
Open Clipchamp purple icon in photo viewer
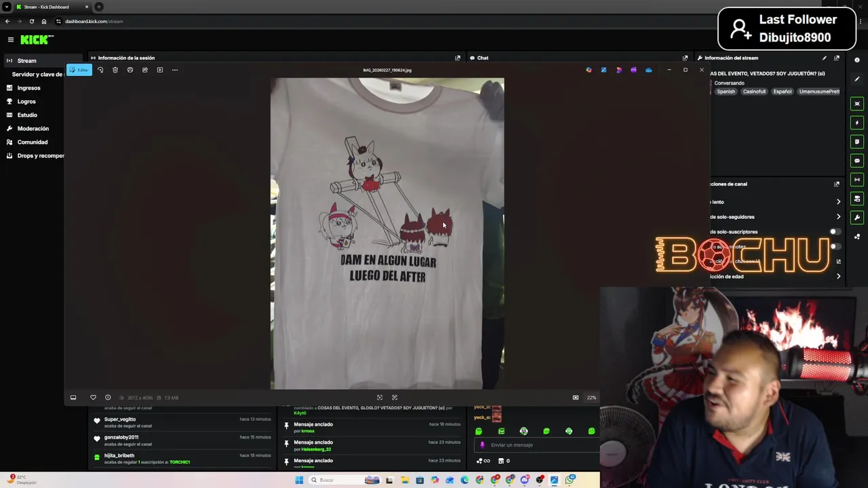pos(634,70)
